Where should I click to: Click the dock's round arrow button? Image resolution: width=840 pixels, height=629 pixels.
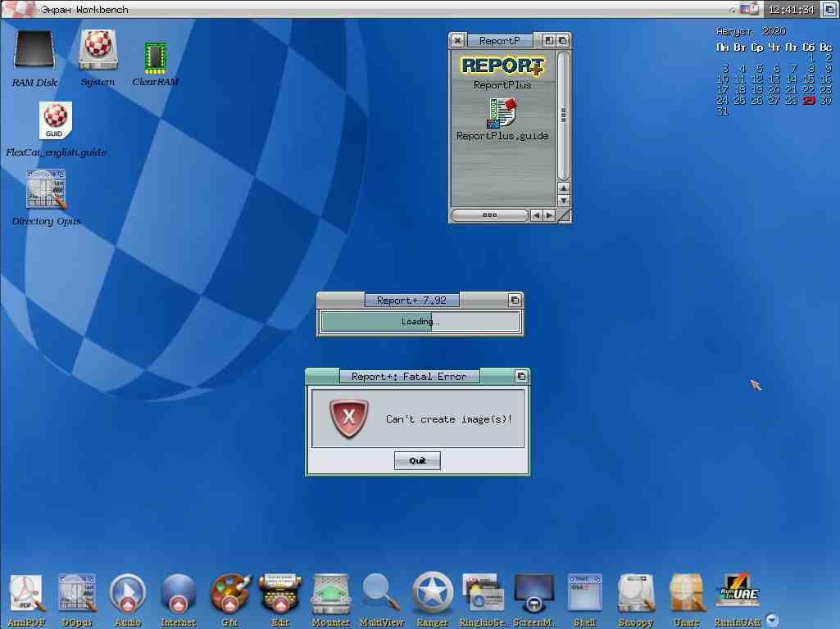[x=772, y=620]
